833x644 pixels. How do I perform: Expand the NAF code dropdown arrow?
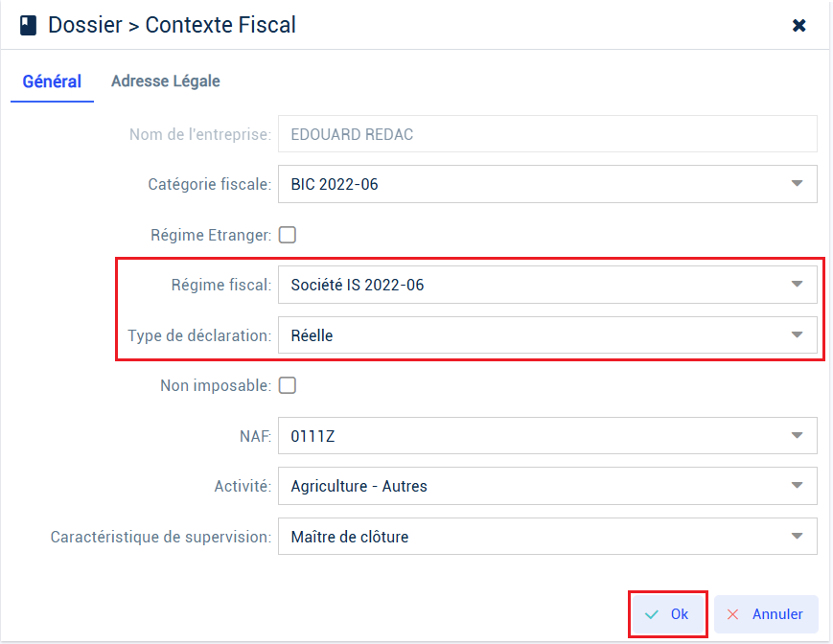coord(797,435)
